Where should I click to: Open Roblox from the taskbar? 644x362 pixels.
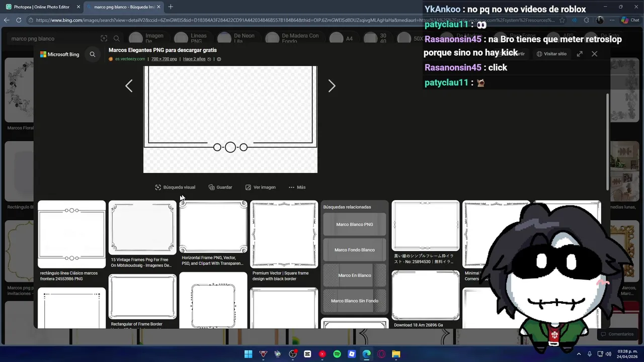point(352,354)
